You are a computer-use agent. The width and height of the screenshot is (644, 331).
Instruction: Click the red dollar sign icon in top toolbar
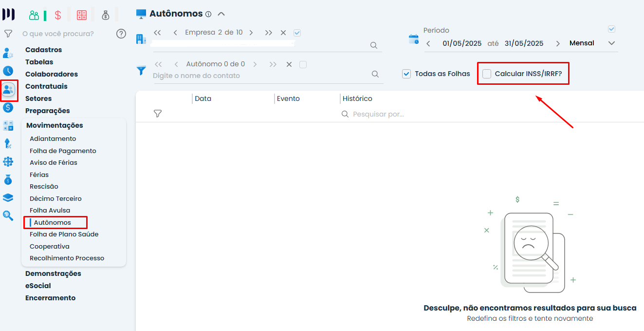click(x=58, y=15)
